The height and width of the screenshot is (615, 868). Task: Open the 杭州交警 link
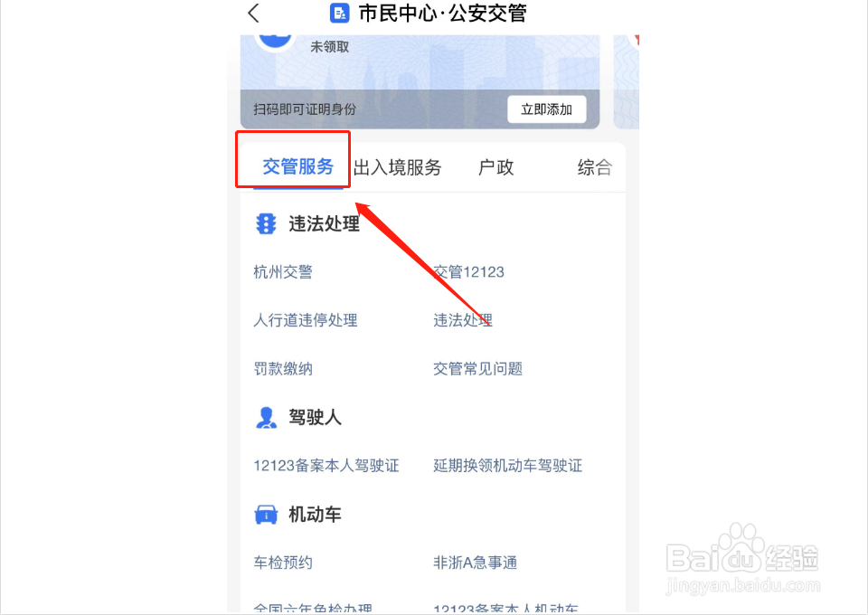[x=283, y=272]
